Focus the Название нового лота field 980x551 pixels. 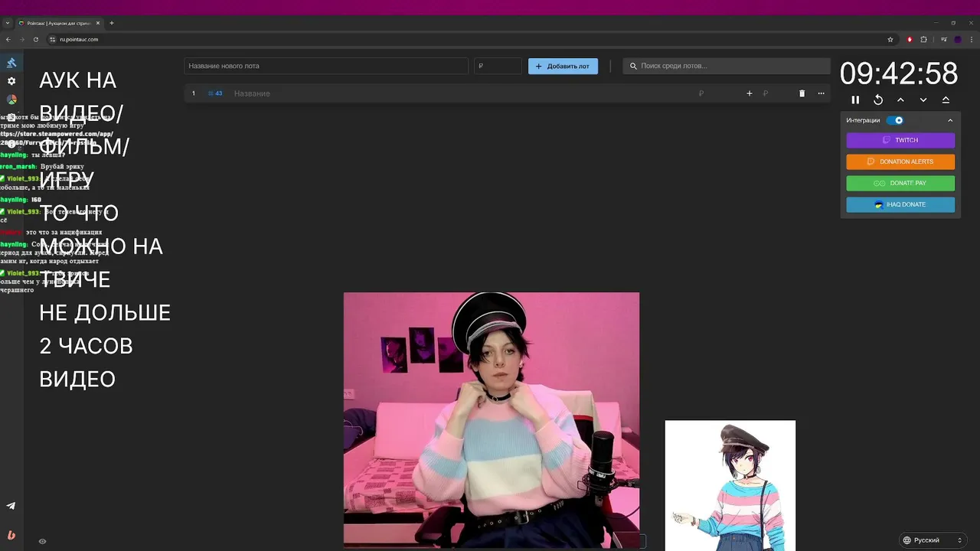(326, 66)
